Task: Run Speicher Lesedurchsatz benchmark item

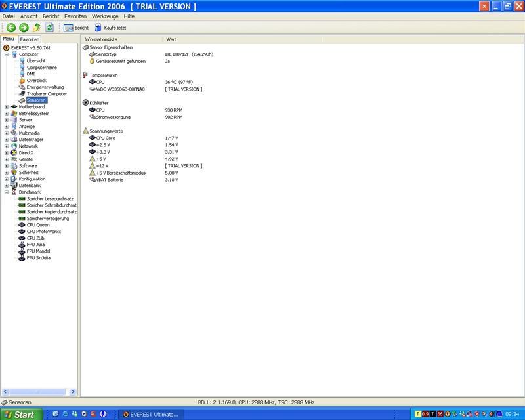Action: tap(50, 199)
